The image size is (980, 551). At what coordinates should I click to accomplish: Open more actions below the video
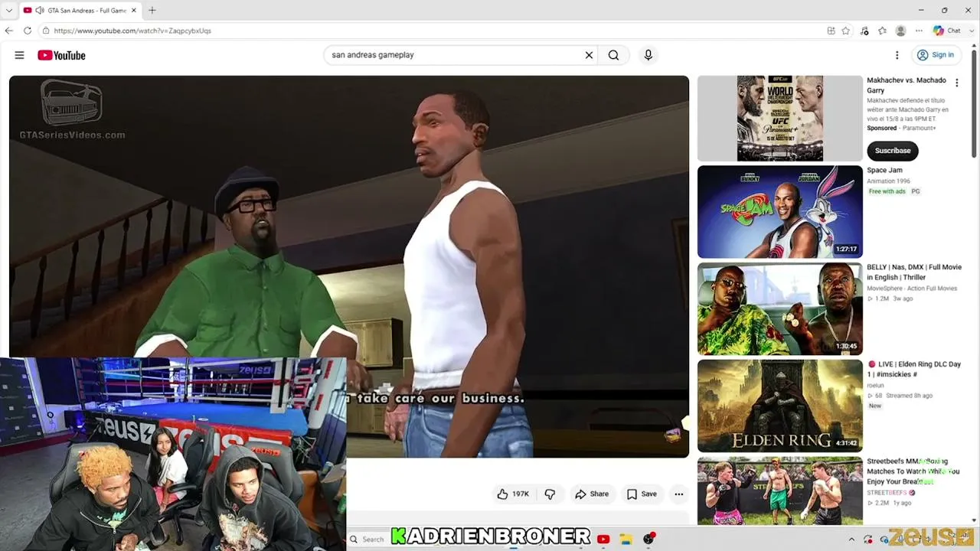click(x=679, y=494)
